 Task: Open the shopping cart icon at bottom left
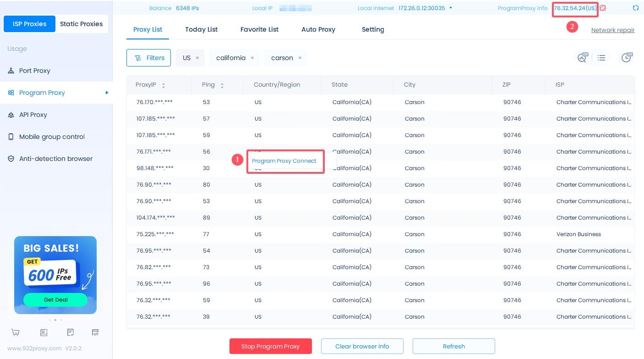15,332
